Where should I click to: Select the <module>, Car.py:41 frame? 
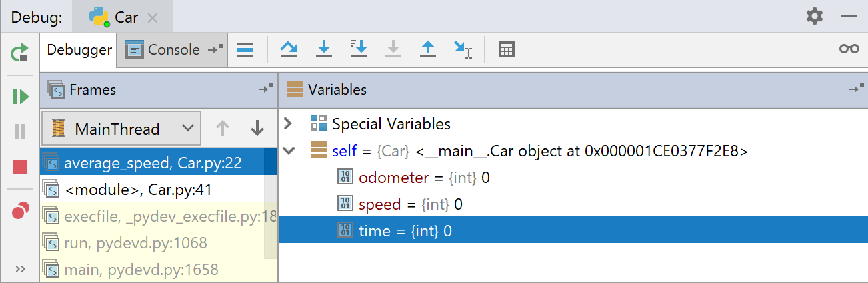(138, 190)
